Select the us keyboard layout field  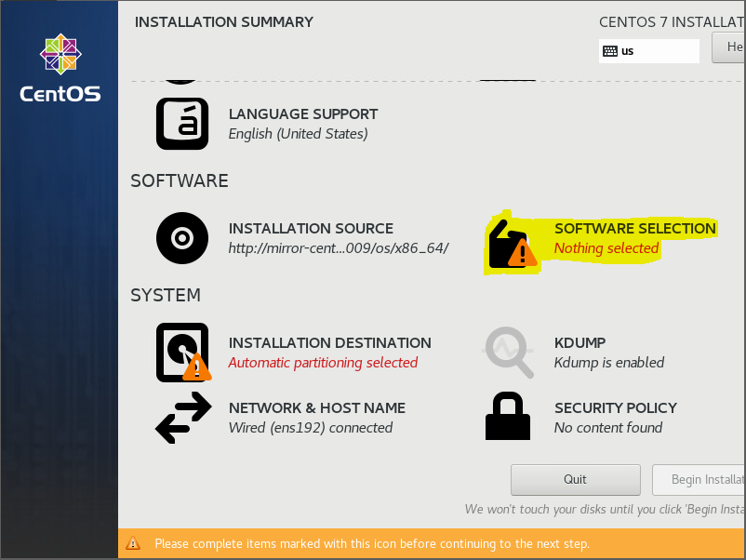click(651, 51)
